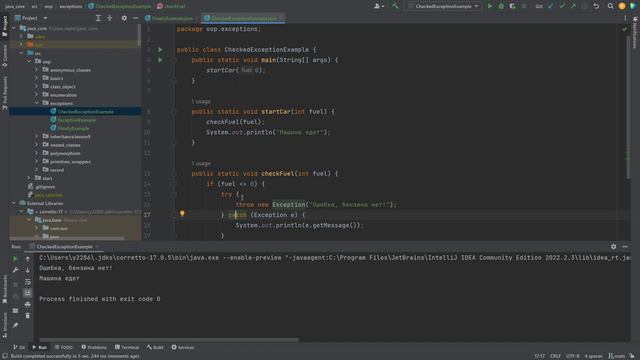Expand all in Project panel toolbar

(98, 18)
